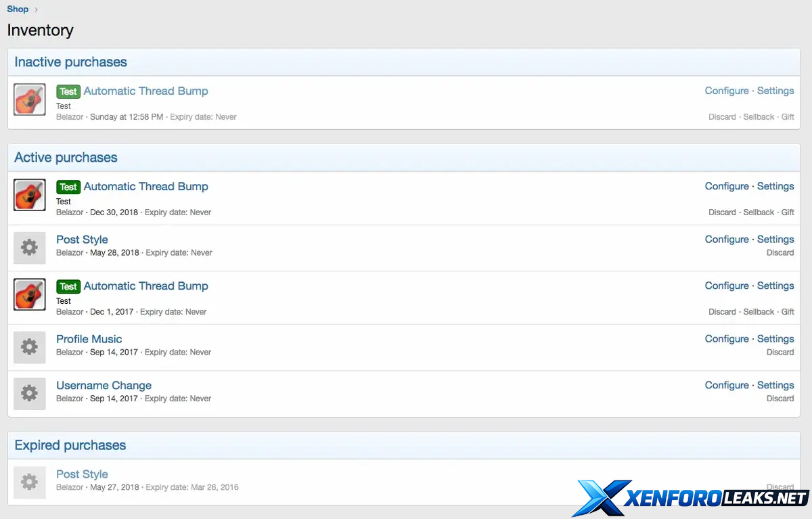Click the Belazor username under Profile Music
Viewport: 812px width, 519px height.
pyautogui.click(x=70, y=353)
